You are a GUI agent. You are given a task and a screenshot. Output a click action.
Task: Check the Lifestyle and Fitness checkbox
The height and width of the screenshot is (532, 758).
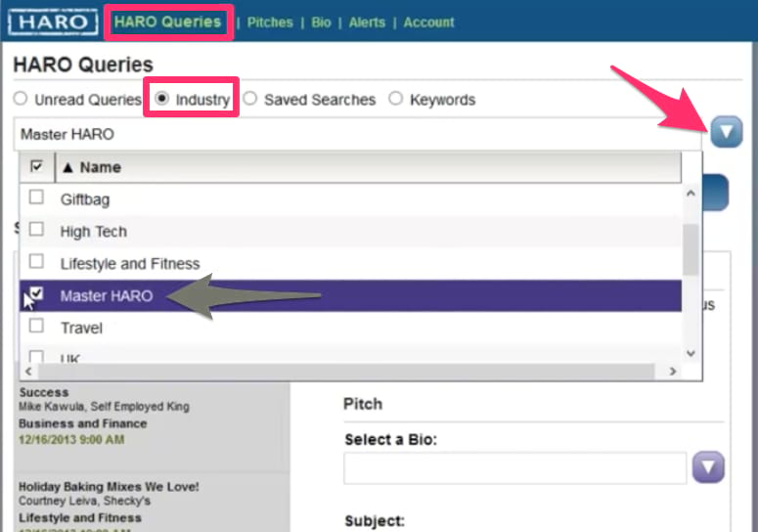[36, 261]
